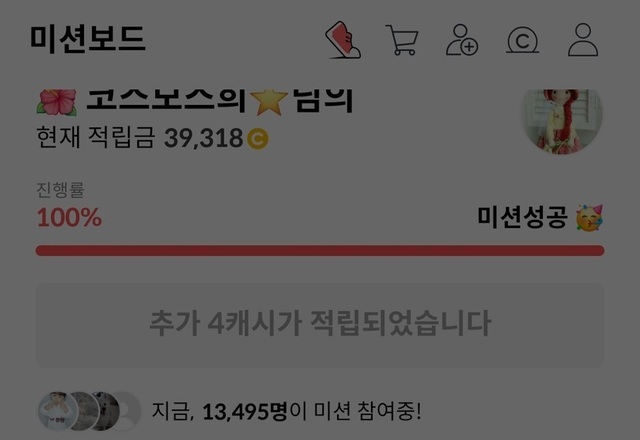This screenshot has width=640, height=440.
Task: Tap the 미션성공 status label
Action: (522, 217)
